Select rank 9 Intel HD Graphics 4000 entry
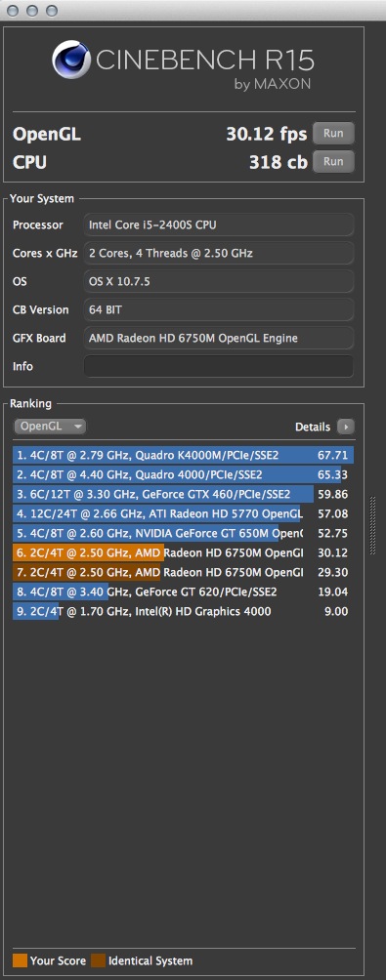386x980 pixels. (184, 611)
